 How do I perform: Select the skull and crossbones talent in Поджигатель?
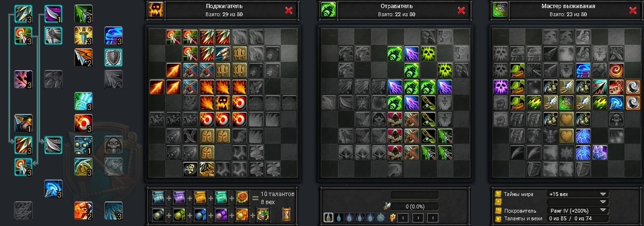(x=191, y=169)
